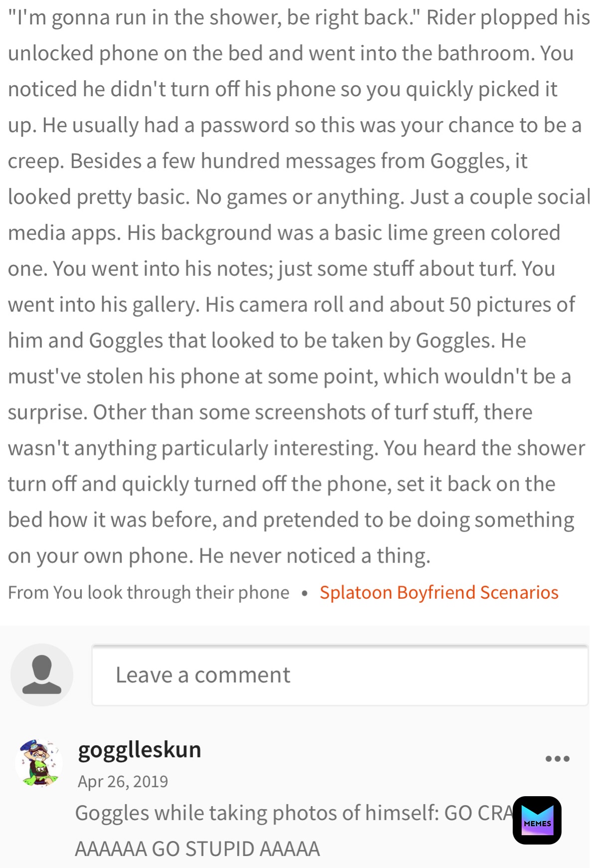Visit the gogglleskun username link
The width and height of the screenshot is (590, 868).
point(140,750)
